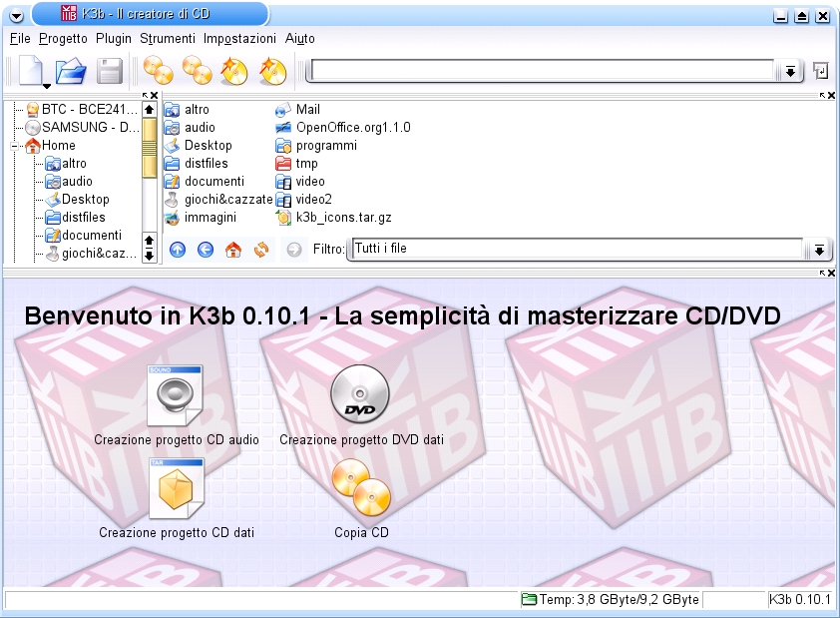Close the folder tree panel
Image resolution: width=840 pixels, height=618 pixels.
pyautogui.click(x=154, y=96)
